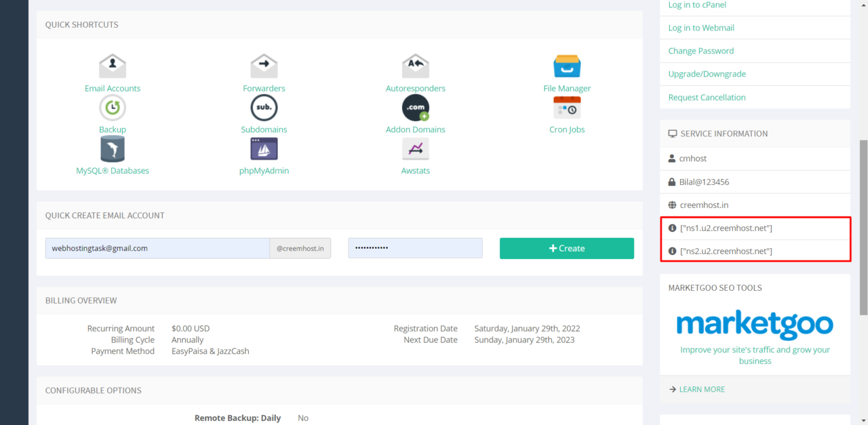868x425 pixels.
Task: Click the monitor icon beside Service Information
Action: [673, 134]
